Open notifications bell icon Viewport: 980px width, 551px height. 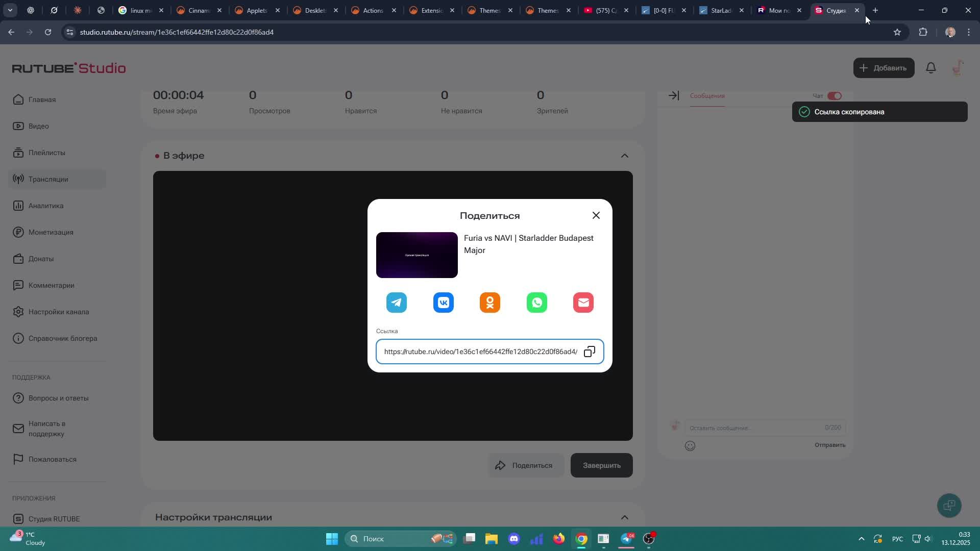(930, 68)
